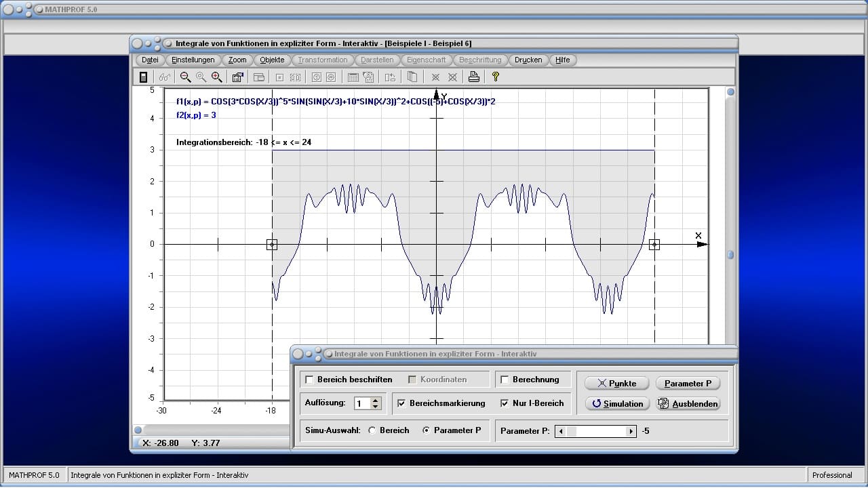Click the printer icon in the toolbar

tap(474, 77)
